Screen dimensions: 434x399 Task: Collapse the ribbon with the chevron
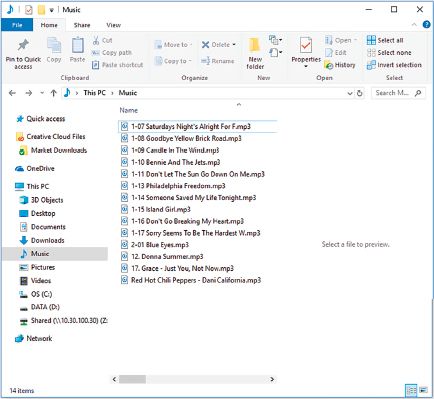coord(414,25)
